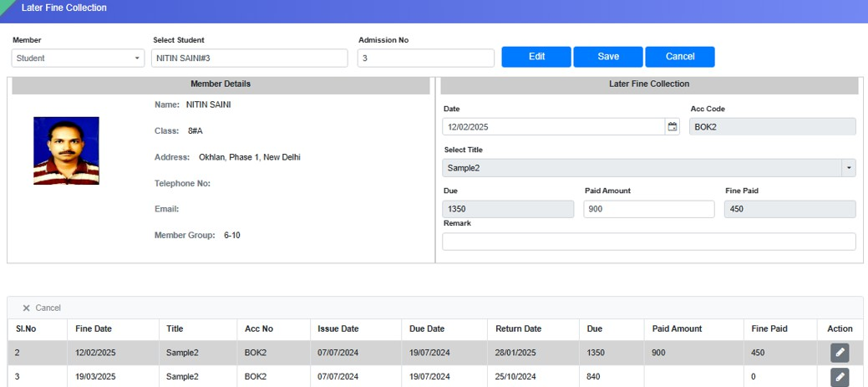Click the blue Cancel button

[x=679, y=57]
